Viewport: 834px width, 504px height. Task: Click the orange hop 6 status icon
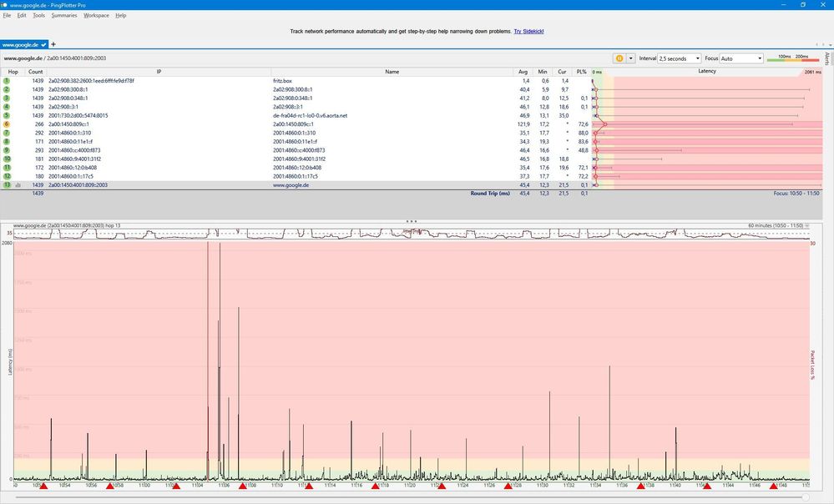pyautogui.click(x=7, y=123)
